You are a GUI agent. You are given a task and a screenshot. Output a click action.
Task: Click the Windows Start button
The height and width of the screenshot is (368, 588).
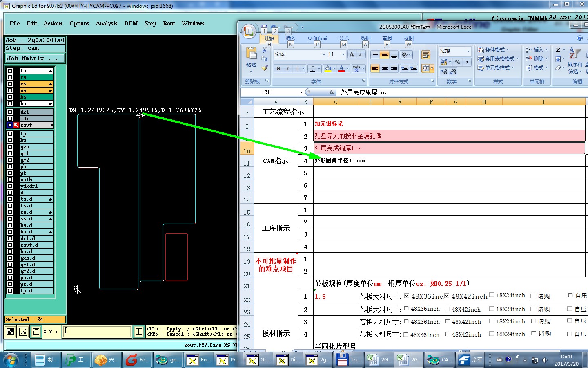[x=10, y=360]
